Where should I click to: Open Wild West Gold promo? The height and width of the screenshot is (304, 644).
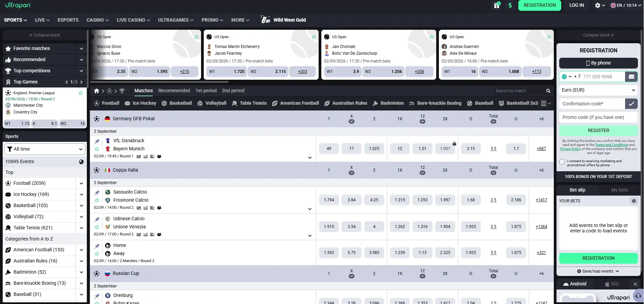pyautogui.click(x=283, y=20)
